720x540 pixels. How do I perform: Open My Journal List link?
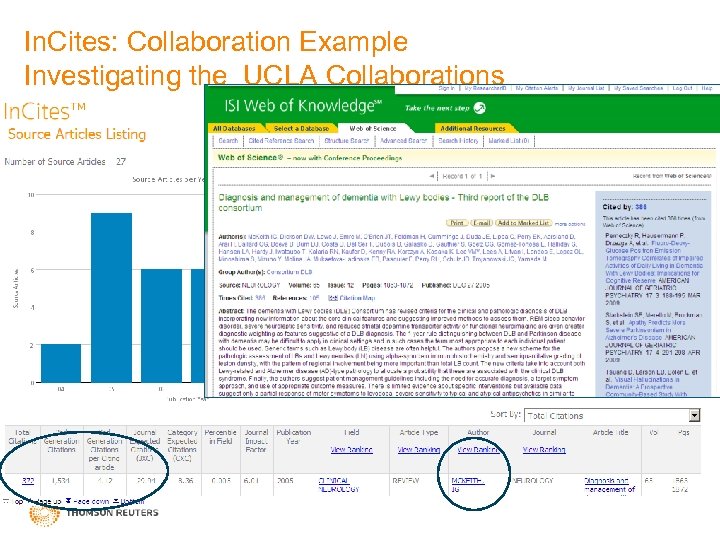coord(586,88)
